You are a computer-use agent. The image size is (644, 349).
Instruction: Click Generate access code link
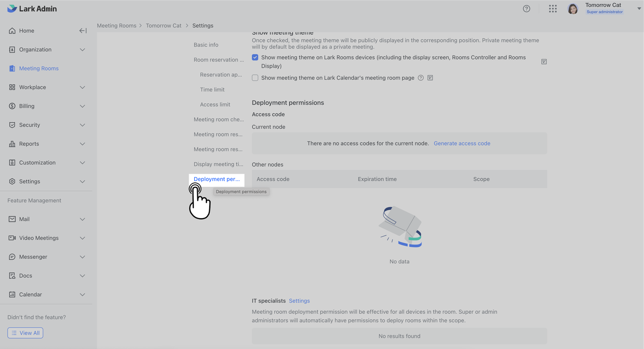462,144
